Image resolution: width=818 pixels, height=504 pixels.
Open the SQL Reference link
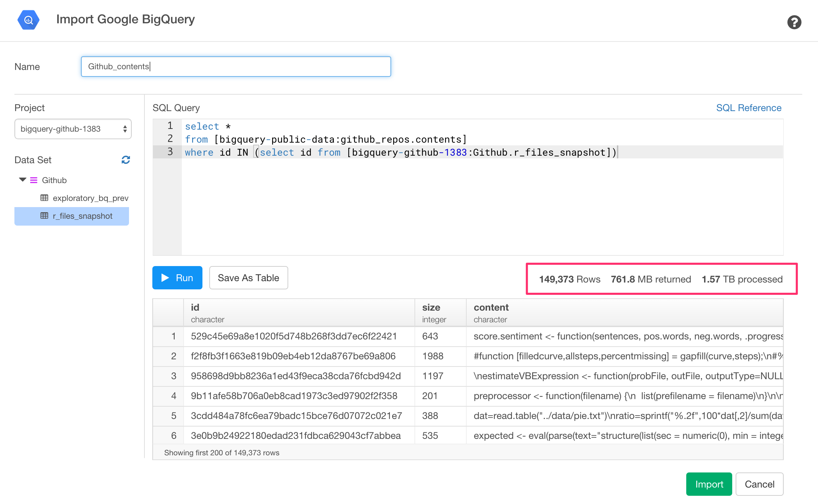point(748,108)
